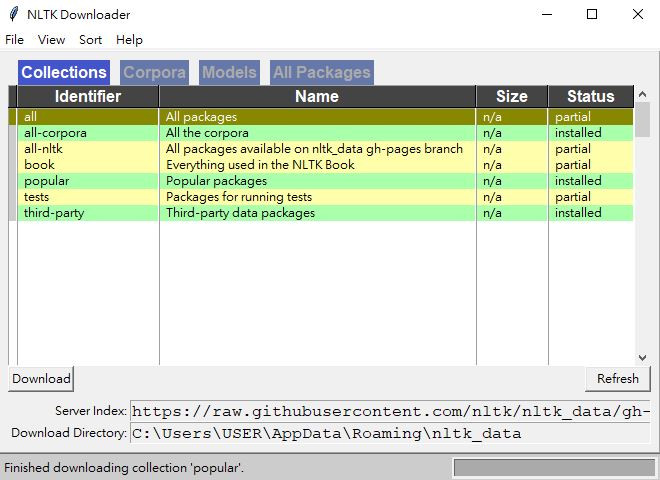The height and width of the screenshot is (480, 660).
Task: Select the 'book' identifier
Action: pyautogui.click(x=88, y=165)
